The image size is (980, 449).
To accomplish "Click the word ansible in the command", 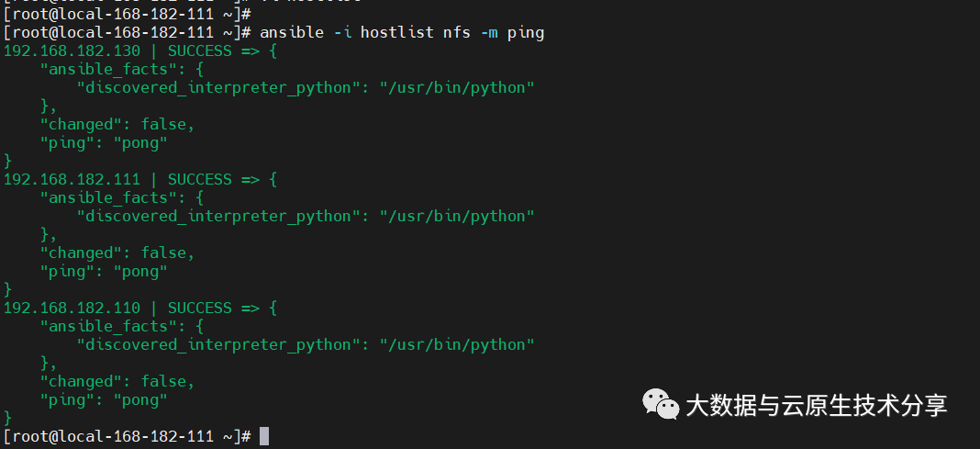I will (292, 32).
